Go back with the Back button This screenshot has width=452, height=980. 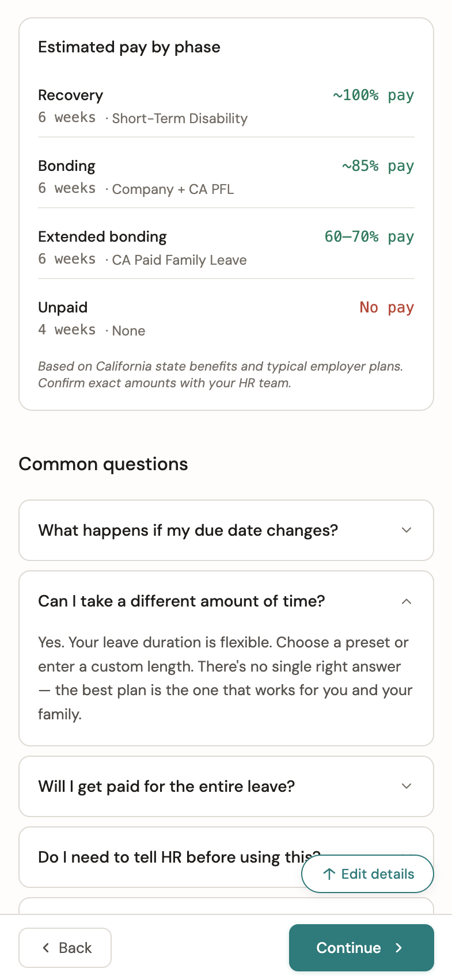pos(65,948)
